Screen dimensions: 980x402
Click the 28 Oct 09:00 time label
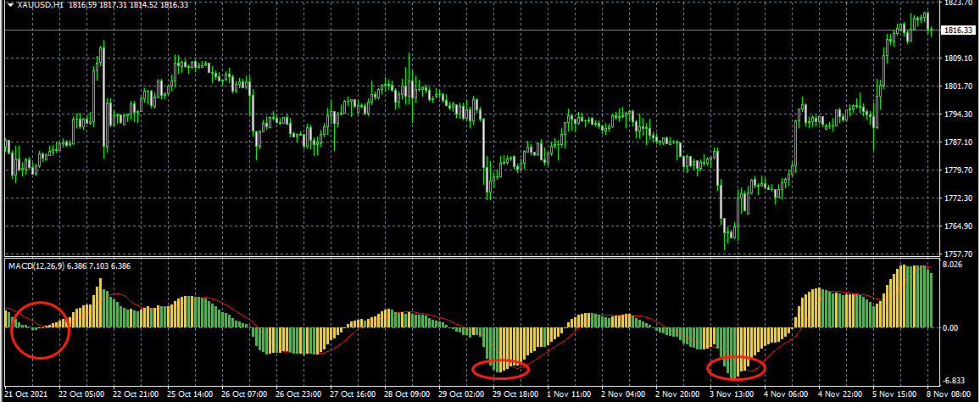pos(406,395)
